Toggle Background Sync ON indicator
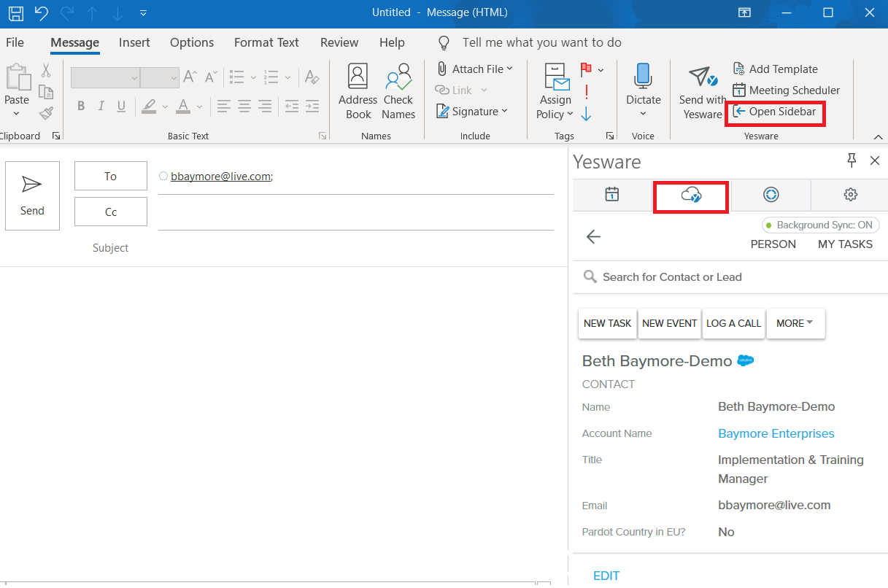 [820, 225]
